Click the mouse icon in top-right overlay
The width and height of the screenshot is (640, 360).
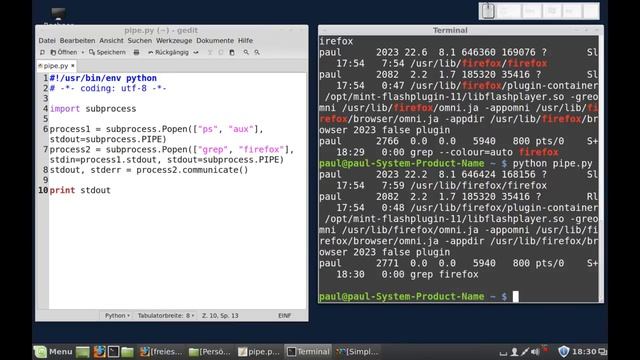(x=488, y=11)
